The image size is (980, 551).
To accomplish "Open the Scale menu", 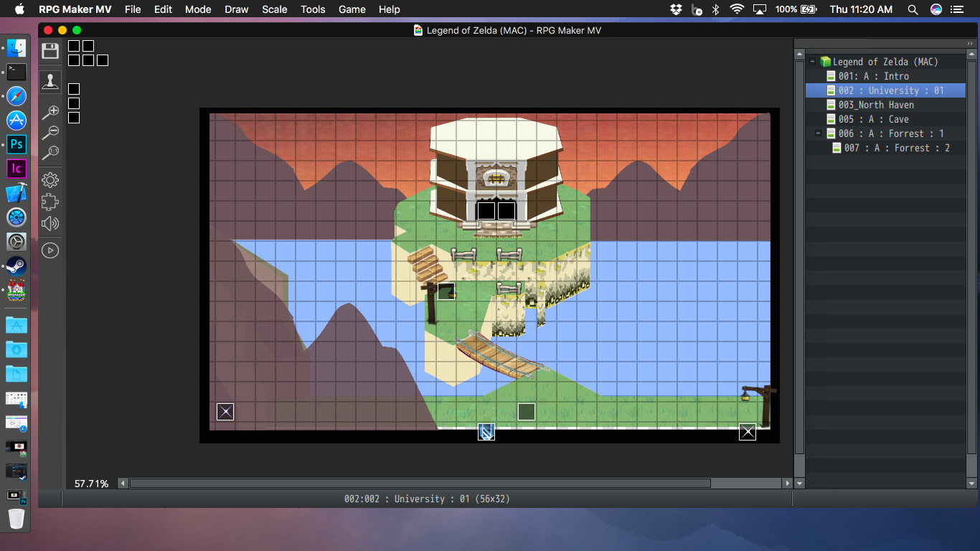I will (275, 9).
